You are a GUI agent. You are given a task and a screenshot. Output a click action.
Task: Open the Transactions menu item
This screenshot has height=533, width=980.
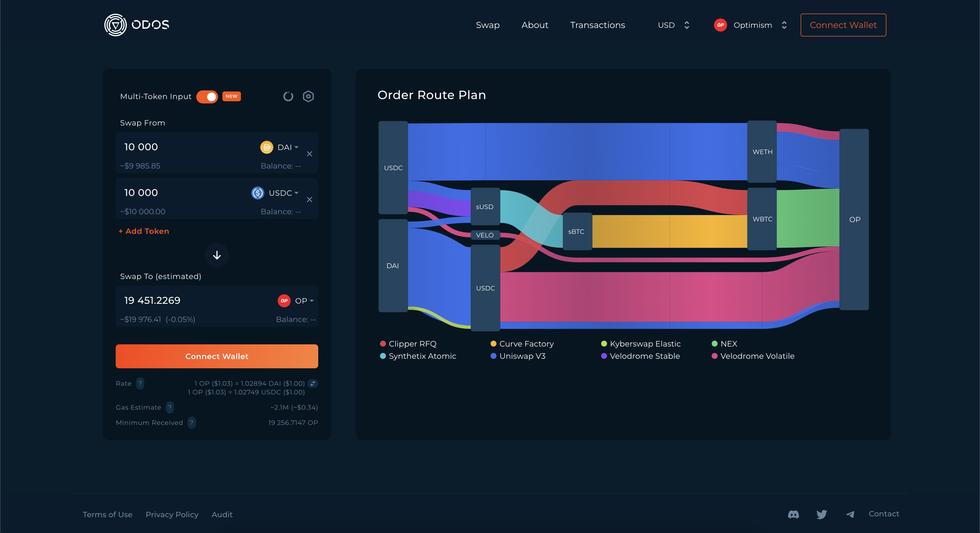click(597, 25)
